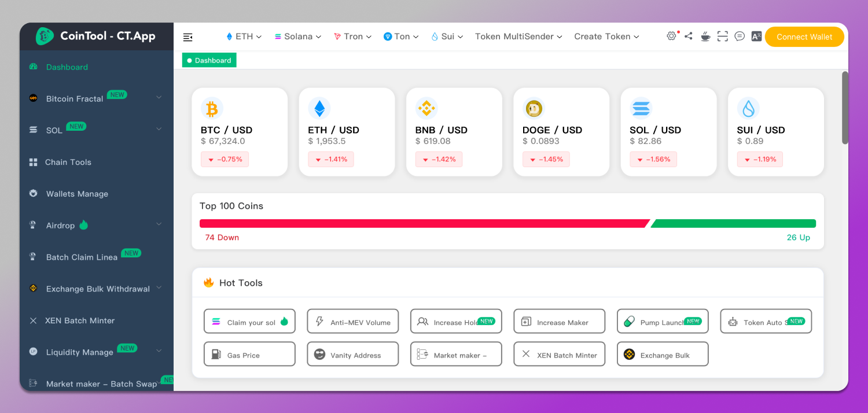Screen dimensions: 868x413
Task: Click the Bitcoin icon on BTC card
Action: point(212,109)
